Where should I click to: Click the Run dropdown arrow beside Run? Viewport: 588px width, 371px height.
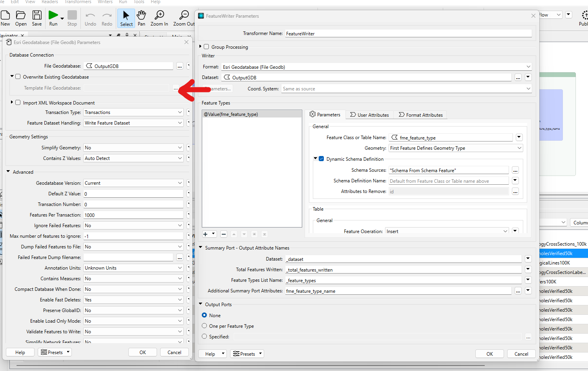click(x=62, y=18)
